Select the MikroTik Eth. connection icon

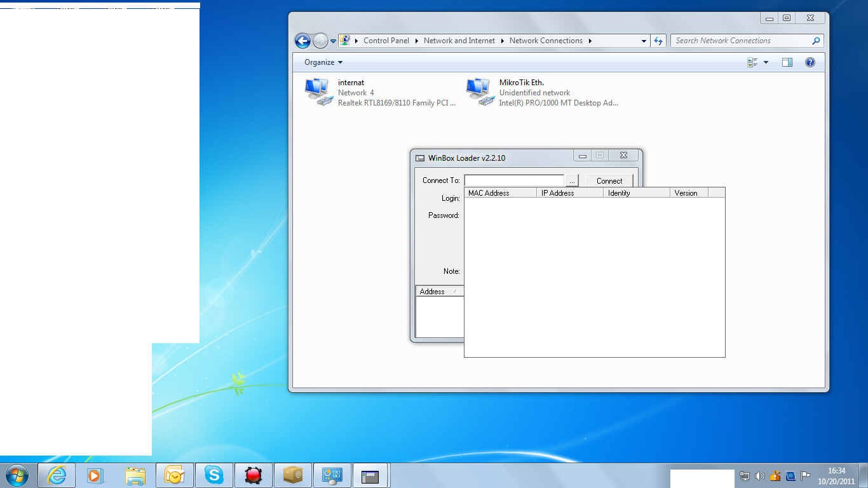(480, 92)
